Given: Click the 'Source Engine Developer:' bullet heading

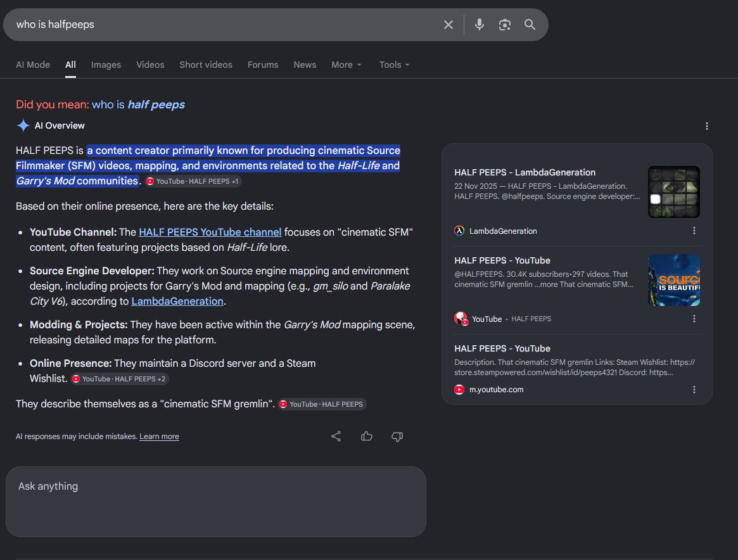Looking at the screenshot, I should click(92, 270).
